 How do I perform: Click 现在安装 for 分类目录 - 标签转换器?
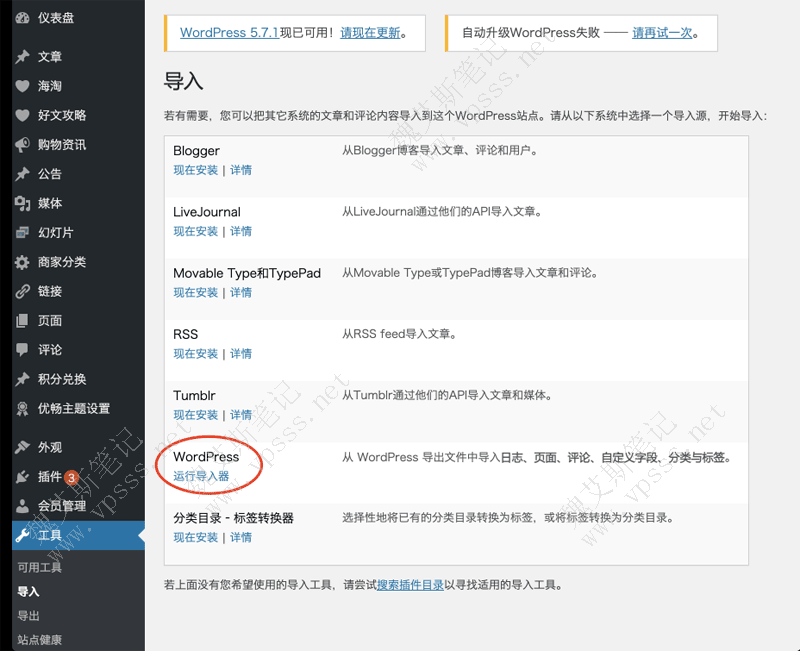click(x=196, y=537)
